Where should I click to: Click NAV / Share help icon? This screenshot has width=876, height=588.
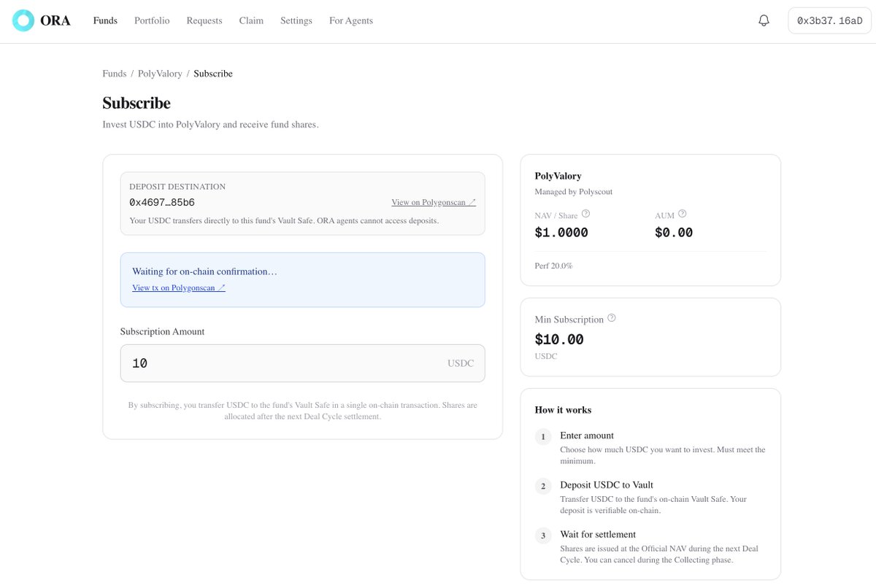(x=585, y=214)
